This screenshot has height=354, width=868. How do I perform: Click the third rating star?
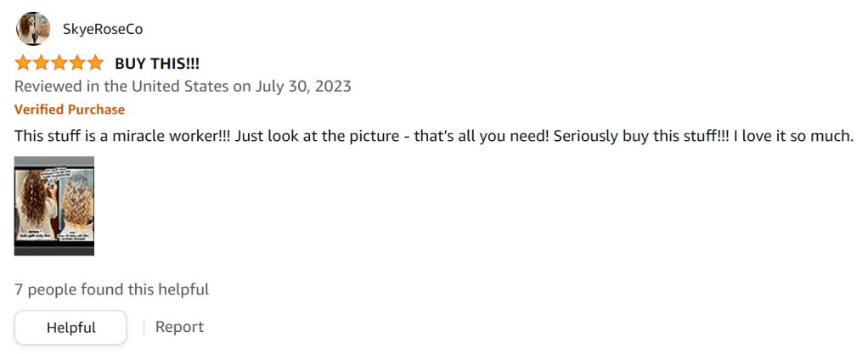coord(59,64)
